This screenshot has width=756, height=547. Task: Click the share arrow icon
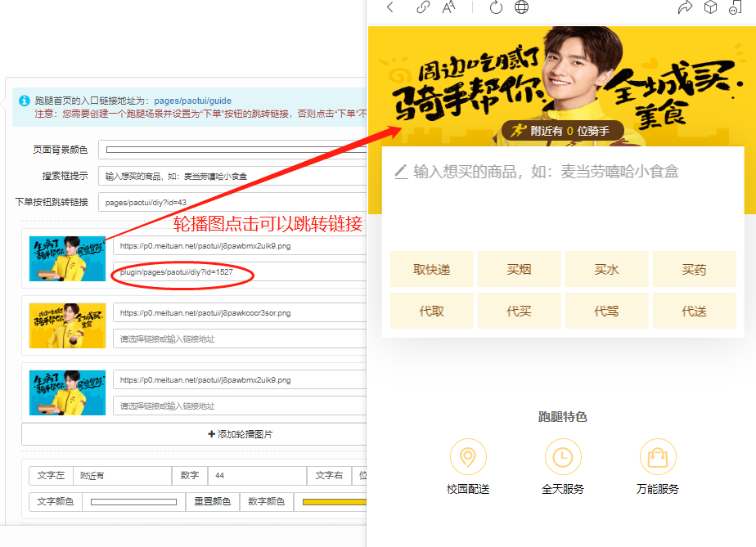685,7
